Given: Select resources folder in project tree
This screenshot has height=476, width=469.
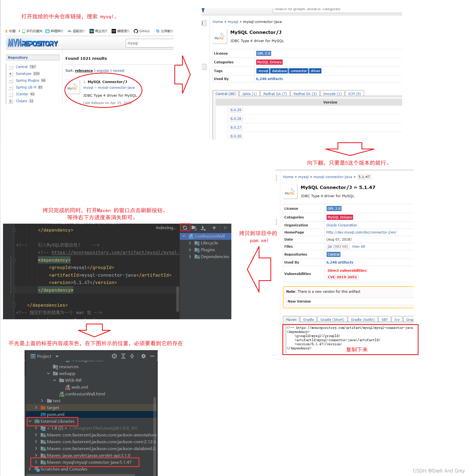Looking at the screenshot, I should [x=66, y=366].
